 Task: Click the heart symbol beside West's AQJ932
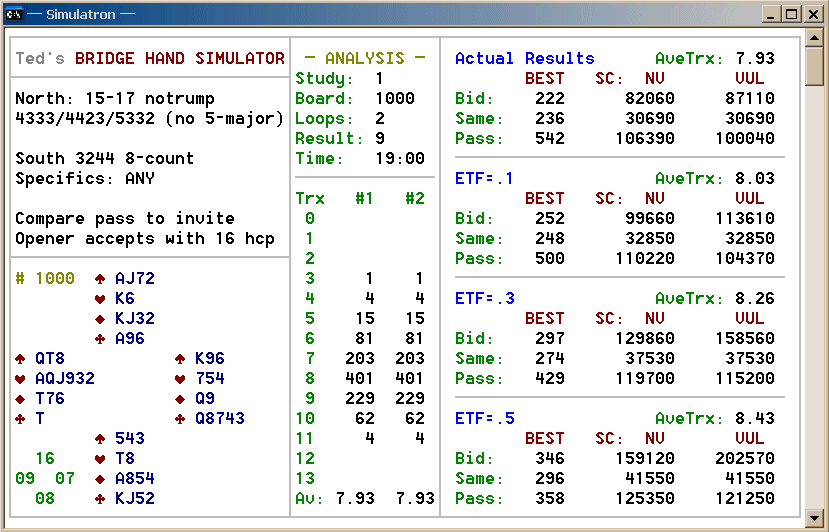(20, 379)
